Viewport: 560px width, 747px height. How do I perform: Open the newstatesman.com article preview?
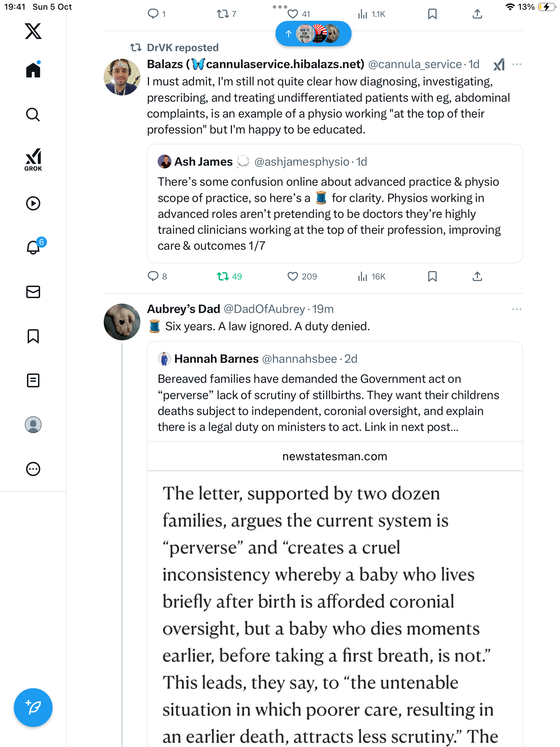click(x=335, y=588)
